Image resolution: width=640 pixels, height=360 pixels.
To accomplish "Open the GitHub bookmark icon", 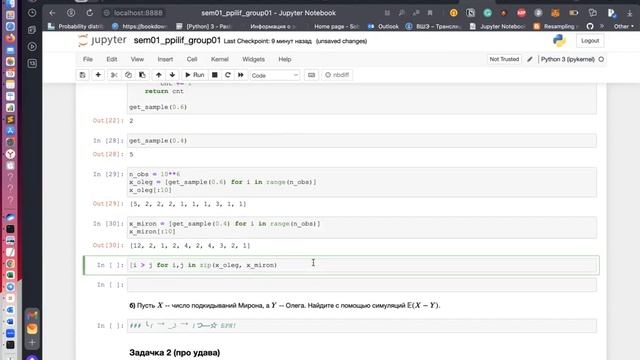I will click(x=590, y=26).
